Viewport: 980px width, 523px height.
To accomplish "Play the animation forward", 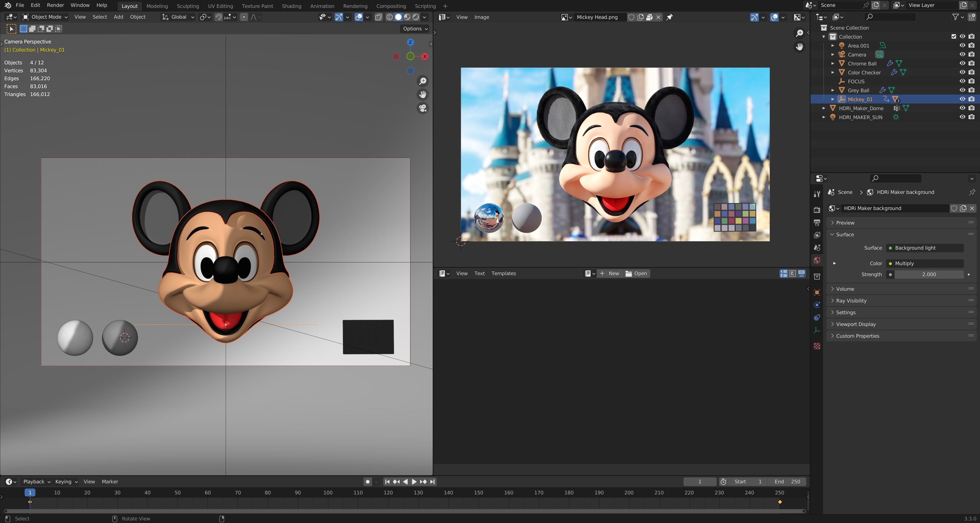I will [x=414, y=482].
